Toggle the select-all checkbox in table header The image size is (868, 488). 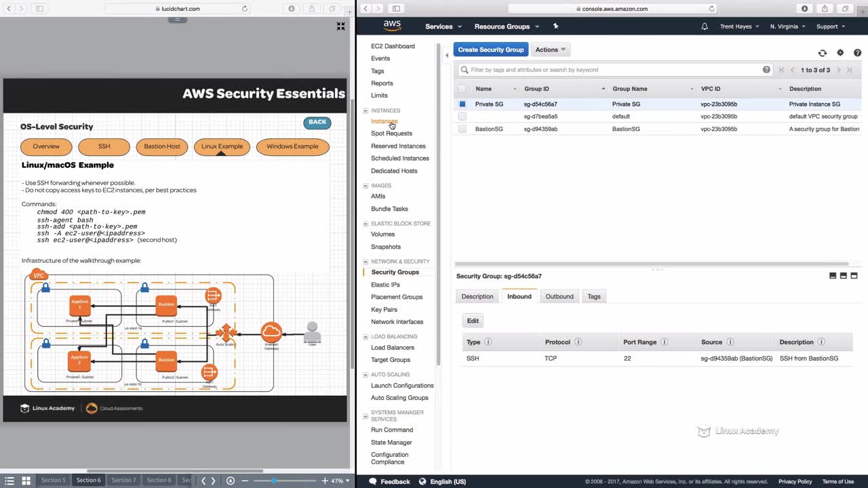(x=462, y=89)
